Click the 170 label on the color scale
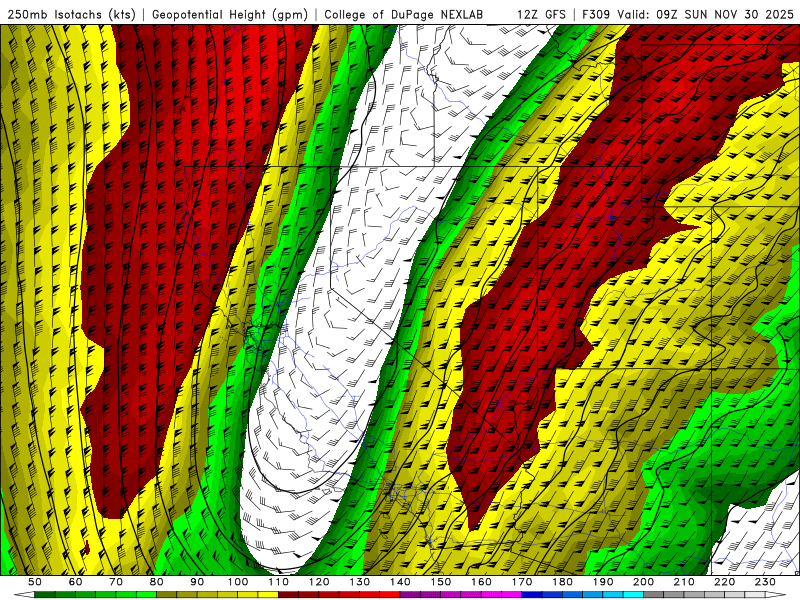This screenshot has width=800, height=600. pyautogui.click(x=522, y=582)
